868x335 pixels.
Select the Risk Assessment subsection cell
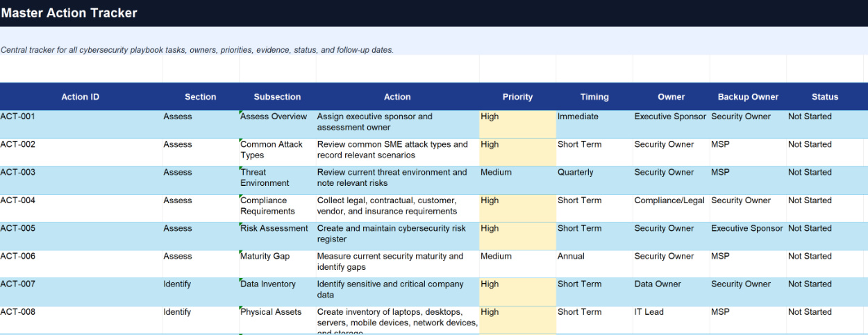click(277, 237)
